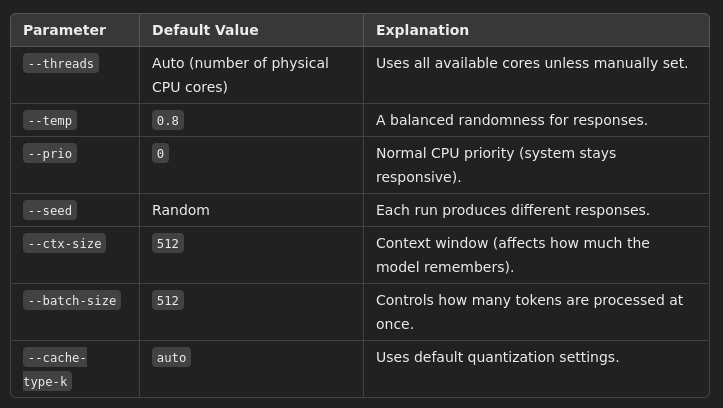Click the 512 value in the ctx-size row
The image size is (723, 408).
tap(168, 243)
